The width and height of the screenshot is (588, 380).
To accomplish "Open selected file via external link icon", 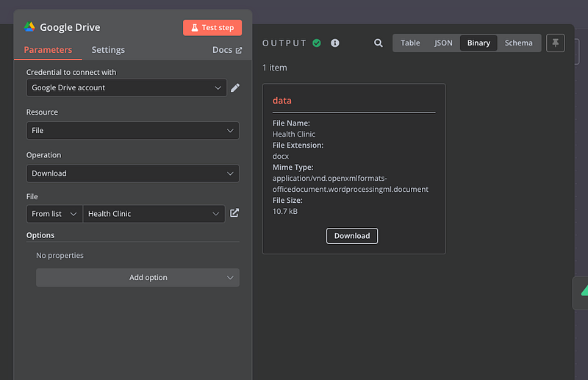I will coord(234,213).
